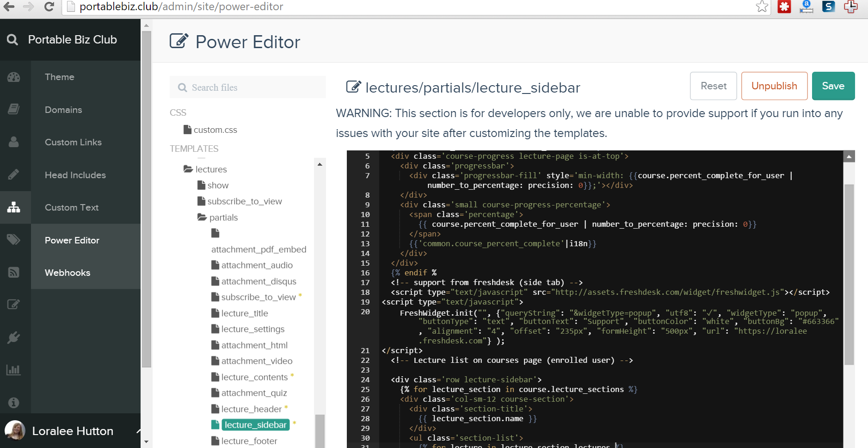Click the blue S browser extension icon
868x448 pixels.
(x=828, y=6)
